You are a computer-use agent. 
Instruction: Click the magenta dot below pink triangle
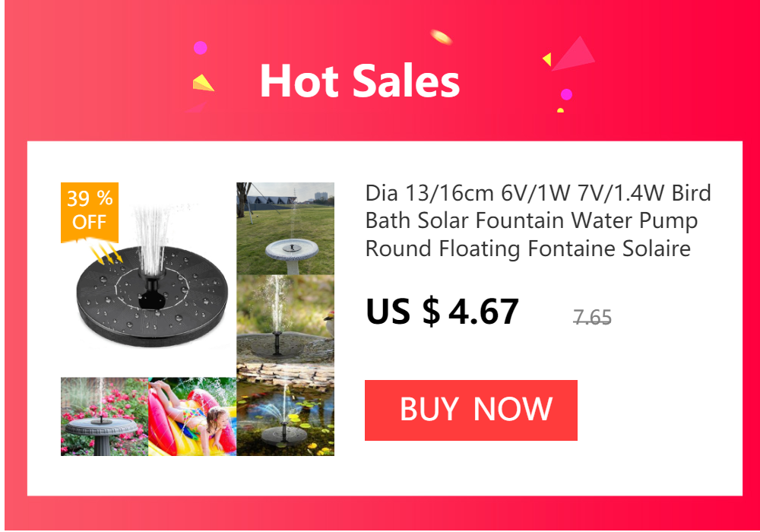[566, 94]
